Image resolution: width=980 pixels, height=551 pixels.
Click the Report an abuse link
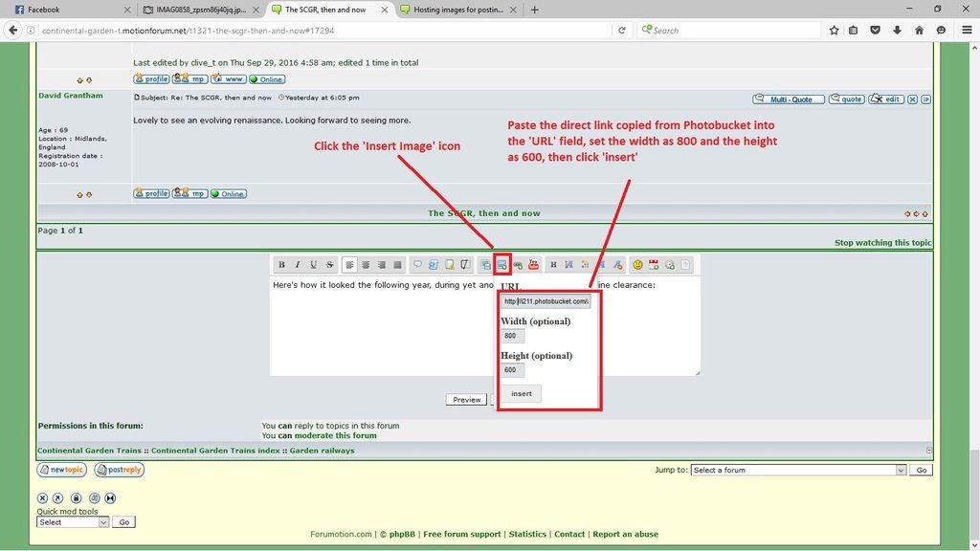[x=625, y=534]
